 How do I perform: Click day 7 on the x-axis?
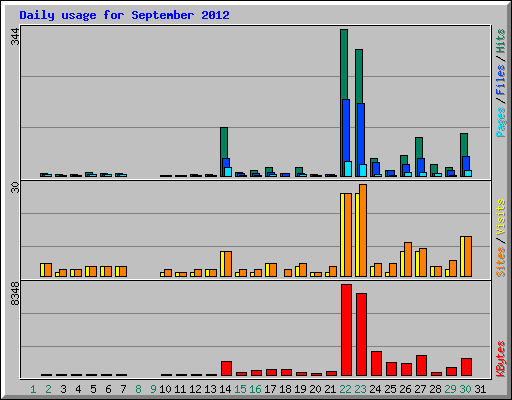123,389
